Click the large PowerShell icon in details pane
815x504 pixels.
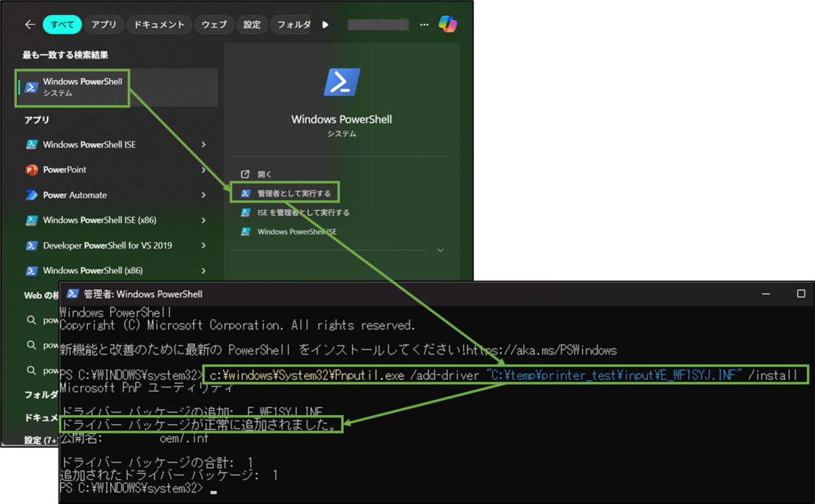[x=342, y=83]
